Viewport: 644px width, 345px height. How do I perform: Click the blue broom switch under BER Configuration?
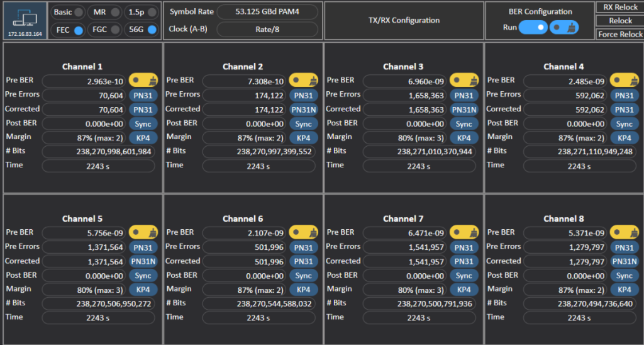pos(564,28)
